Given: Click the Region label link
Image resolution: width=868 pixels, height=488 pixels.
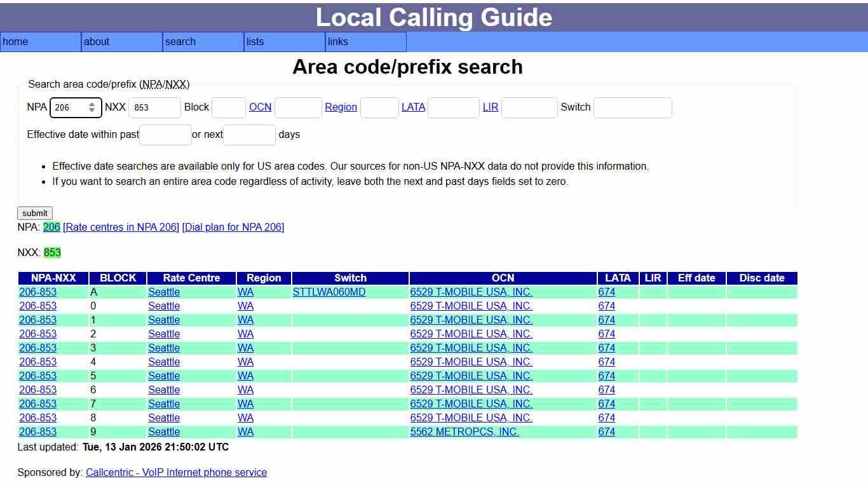Looking at the screenshot, I should point(341,107).
